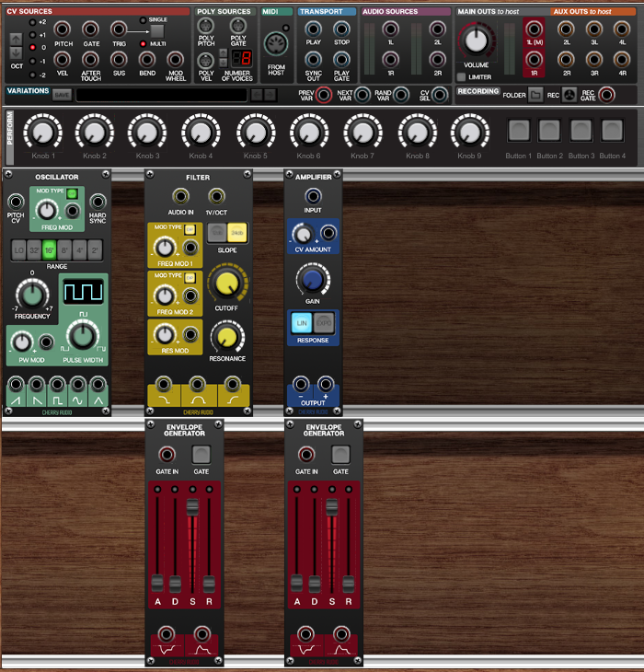Select the 24db filter slope
This screenshot has height=672, width=644.
click(238, 234)
